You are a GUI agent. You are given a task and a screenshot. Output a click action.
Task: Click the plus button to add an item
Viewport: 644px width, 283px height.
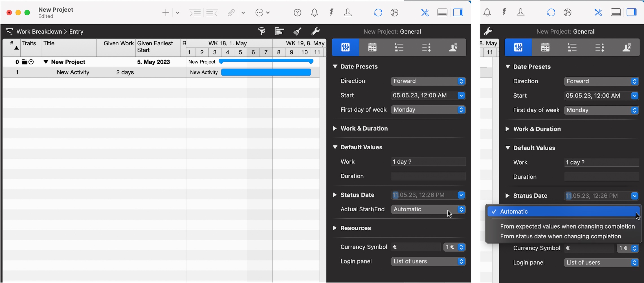tap(166, 13)
